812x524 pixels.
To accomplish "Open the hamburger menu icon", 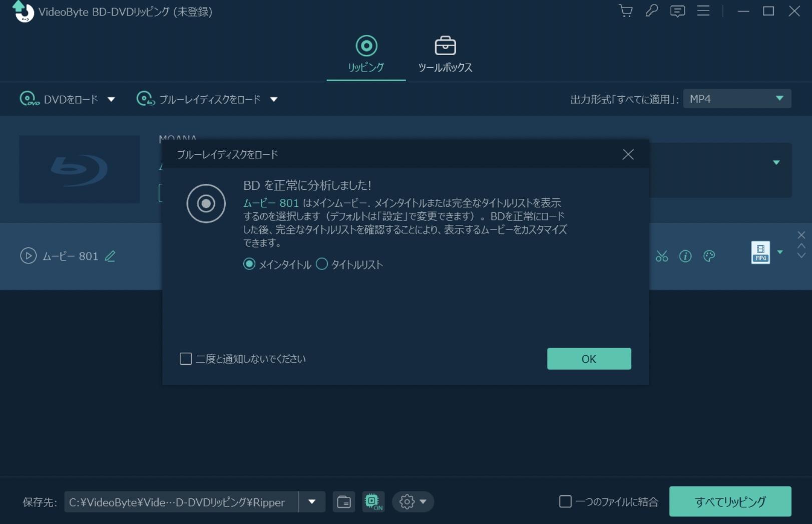I will [703, 11].
